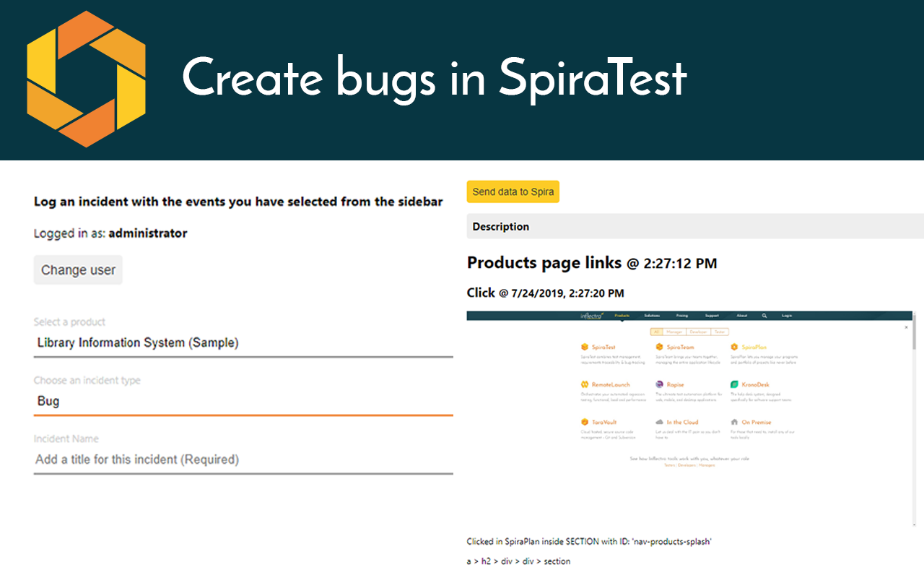Click TaraVault icon in the screenshot
924x578 pixels.
coord(585,422)
